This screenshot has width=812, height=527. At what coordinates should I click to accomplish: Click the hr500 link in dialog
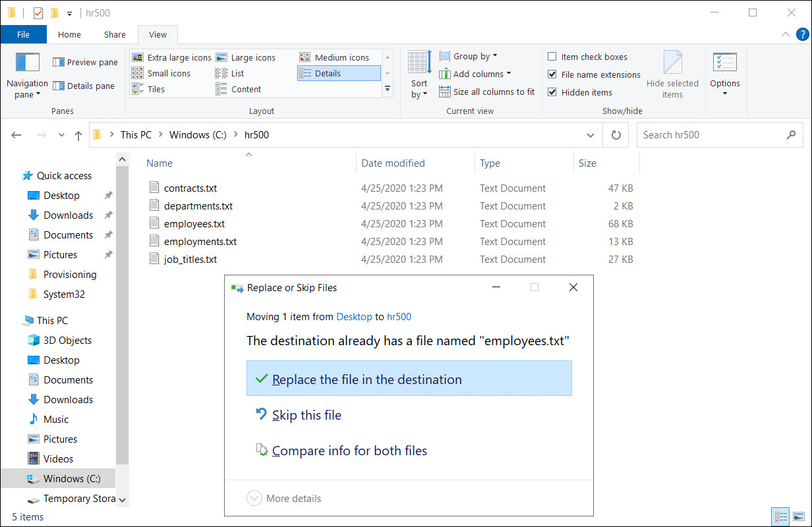[x=399, y=317]
